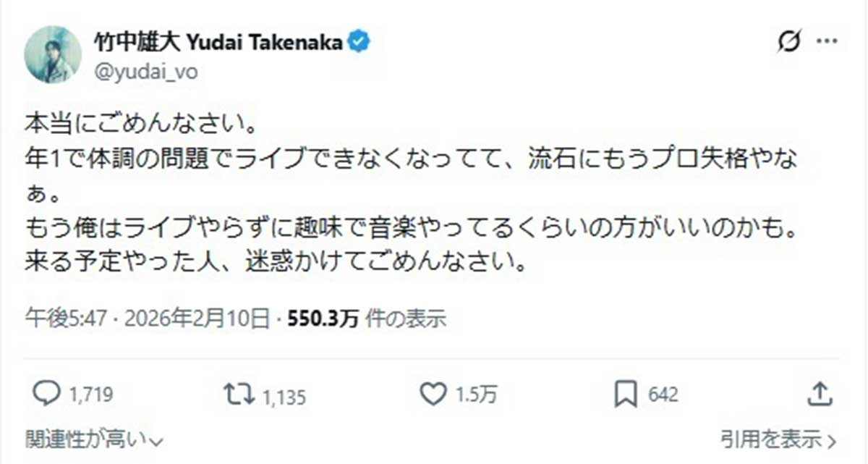Click 引用を表示 to show quotes
This screenshot has height=464, width=868.
pos(778,438)
